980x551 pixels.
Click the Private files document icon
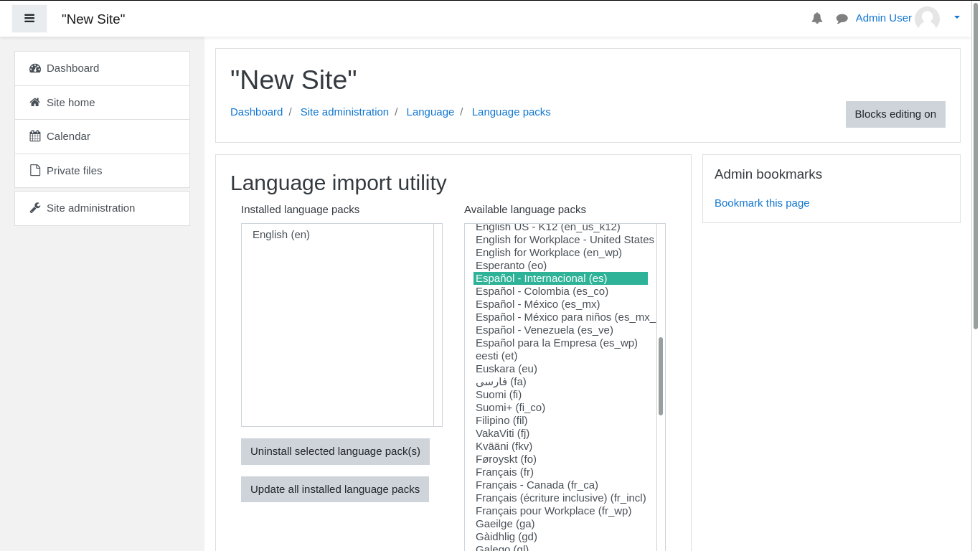tap(35, 171)
